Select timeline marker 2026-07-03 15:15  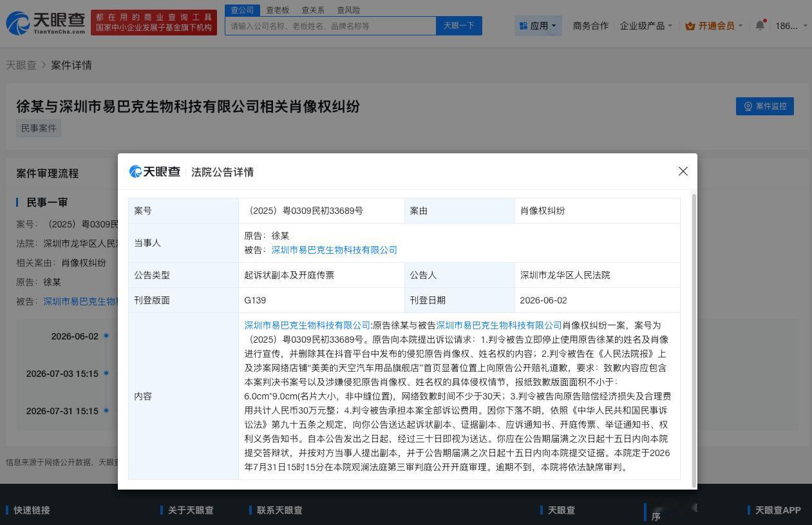(106, 373)
